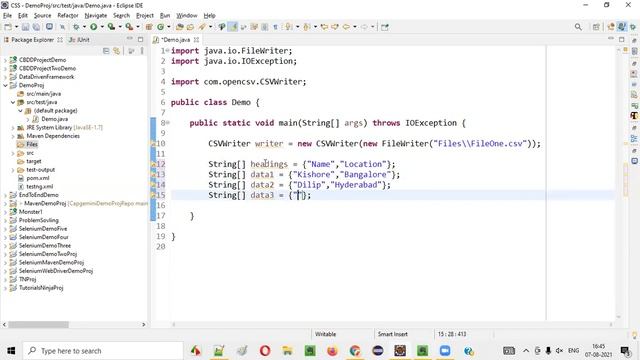Collapse the (default package) node
Image resolution: width=640 pixels, height=360 pixels.
pos(20,111)
